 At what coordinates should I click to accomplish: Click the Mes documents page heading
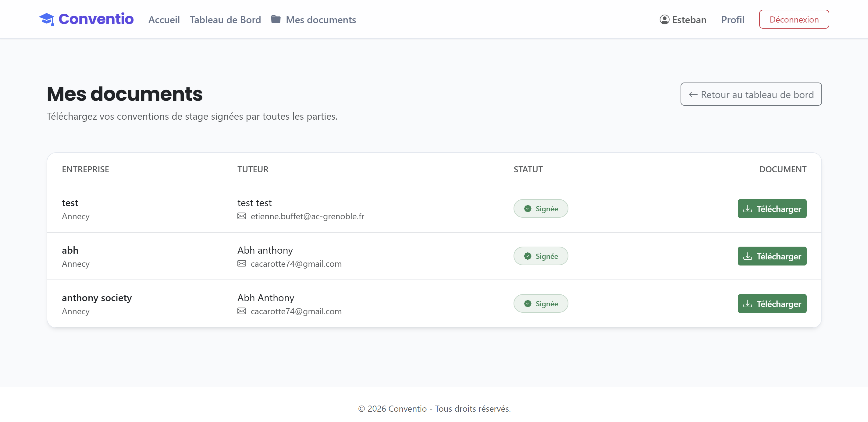click(x=125, y=93)
